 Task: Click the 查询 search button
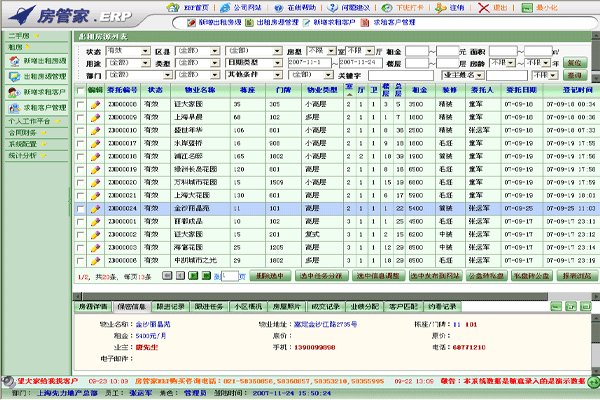tap(573, 62)
